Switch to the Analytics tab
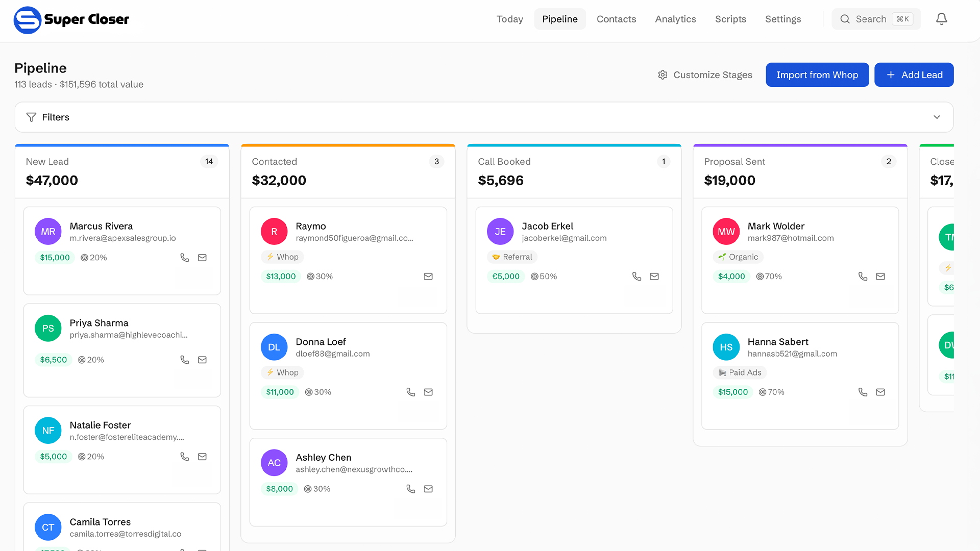The width and height of the screenshot is (980, 551). point(675,19)
